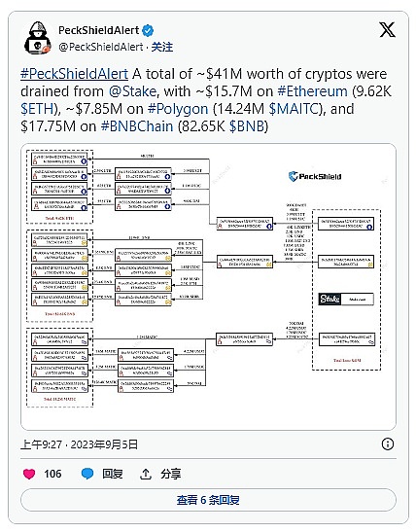The width and height of the screenshot is (416, 532).
Task: Click the tweet timestamp 上午9:27
Action: [x=41, y=444]
